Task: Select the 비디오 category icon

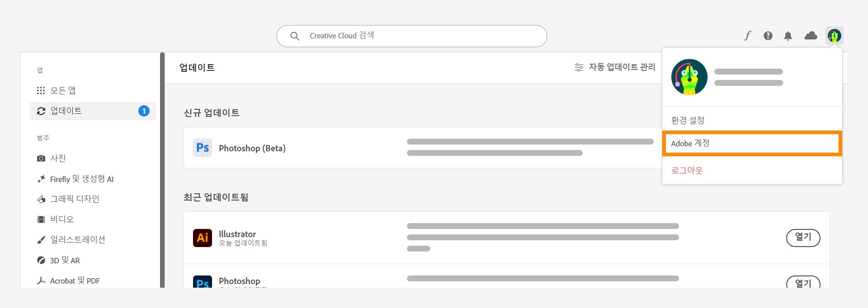Action: (x=41, y=219)
